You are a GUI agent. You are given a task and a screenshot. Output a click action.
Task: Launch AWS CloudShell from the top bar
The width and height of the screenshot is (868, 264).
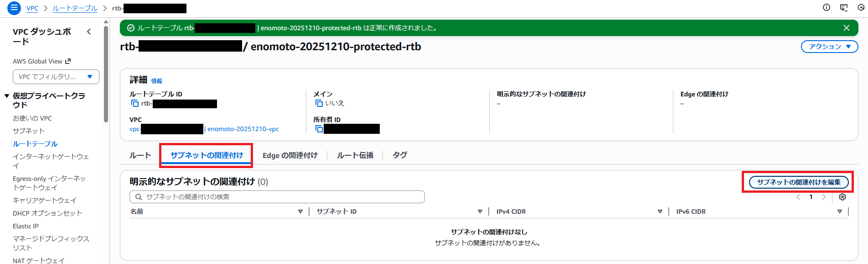tap(843, 7)
